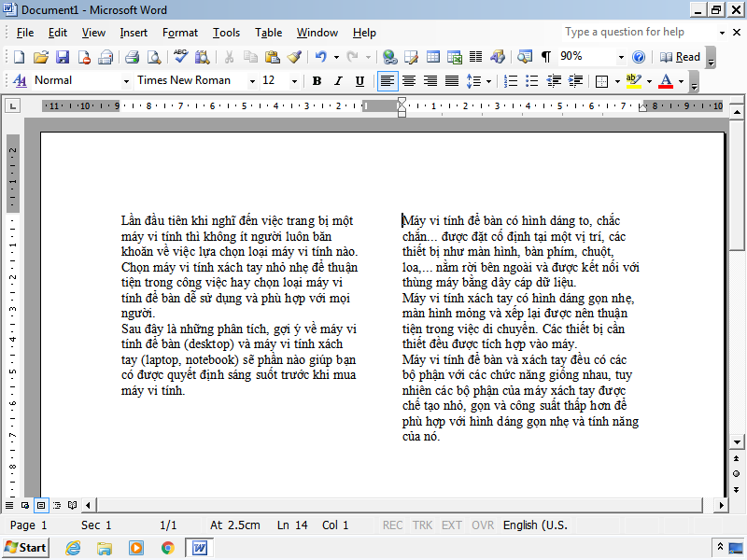Open the Tables and Borders toolbar icon
Screen dimensions: 747x560
(x=411, y=57)
